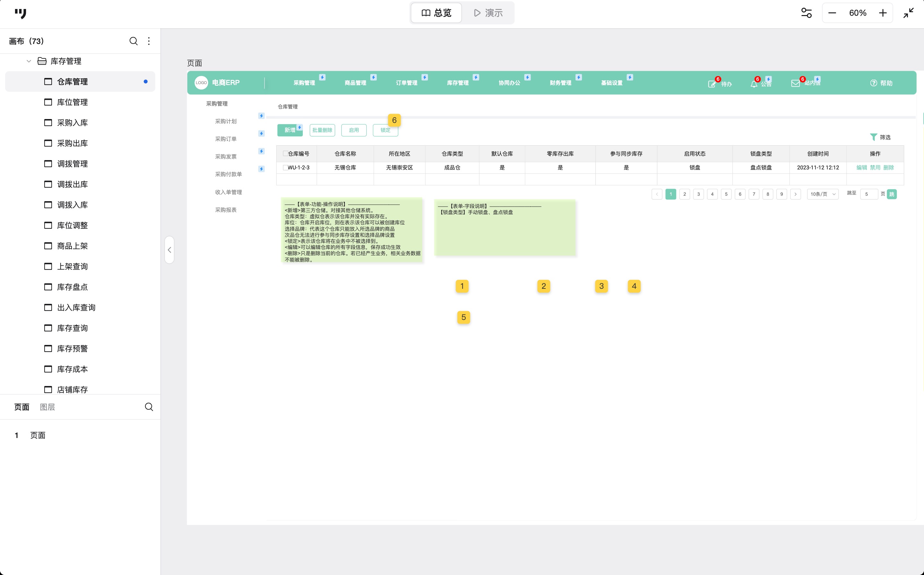Image resolution: width=924 pixels, height=575 pixels.
Task: Click the filter funnel icon 筛选
Action: coord(873,137)
